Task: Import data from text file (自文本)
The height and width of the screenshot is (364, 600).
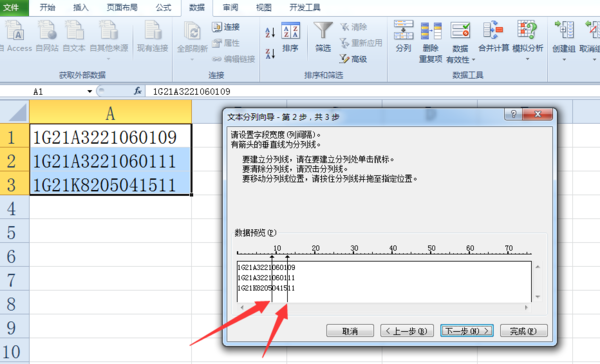Action: 74,36
